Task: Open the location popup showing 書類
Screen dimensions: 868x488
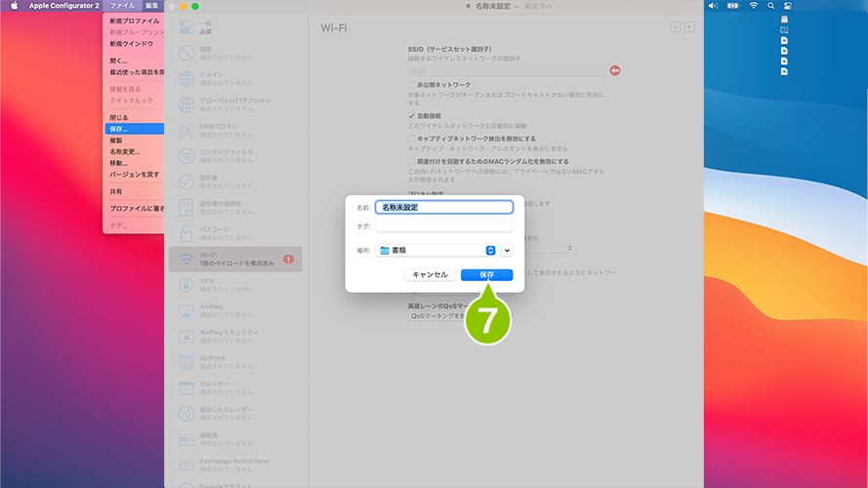Action: 435,250
